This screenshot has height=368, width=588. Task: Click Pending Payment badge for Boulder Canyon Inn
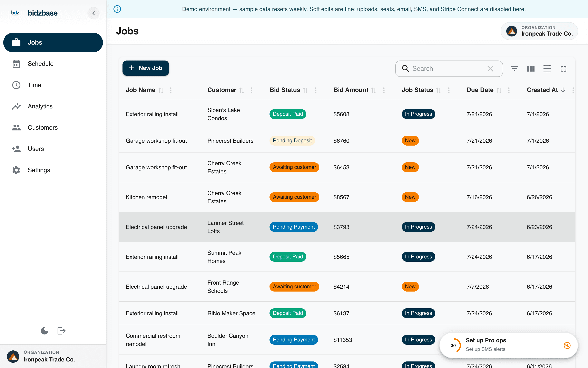pyautogui.click(x=294, y=340)
